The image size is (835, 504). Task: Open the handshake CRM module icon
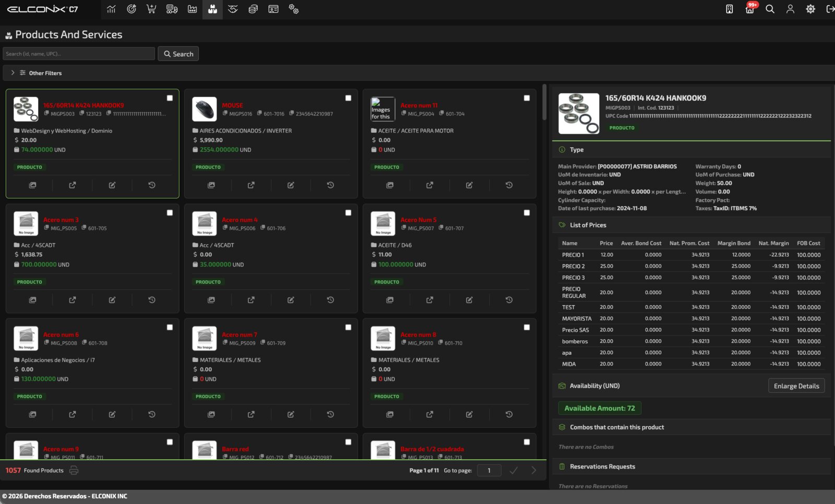(x=233, y=9)
